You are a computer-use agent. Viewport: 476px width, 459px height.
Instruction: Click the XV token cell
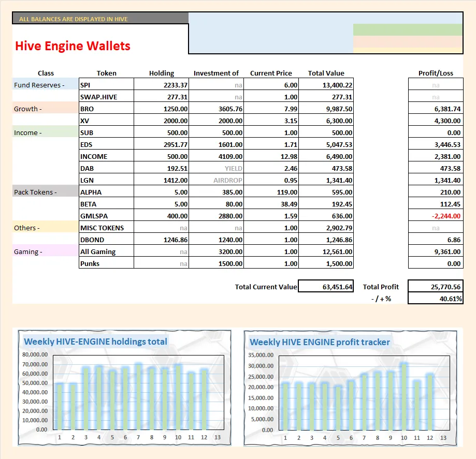[x=106, y=121]
